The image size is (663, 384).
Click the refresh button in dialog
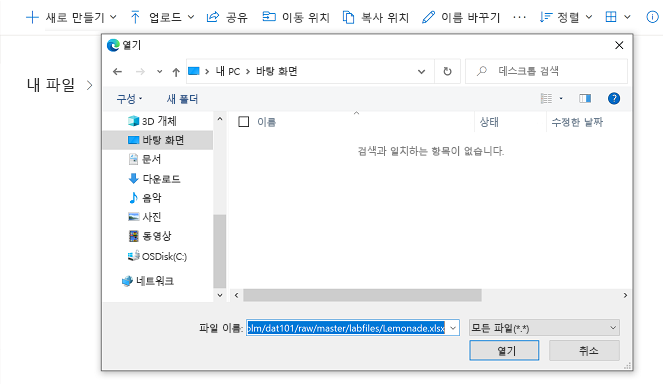point(447,71)
